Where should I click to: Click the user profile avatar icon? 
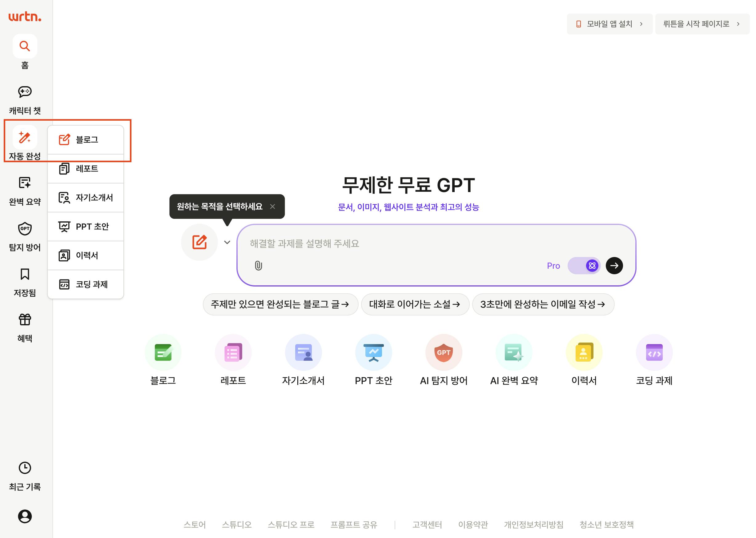25,516
